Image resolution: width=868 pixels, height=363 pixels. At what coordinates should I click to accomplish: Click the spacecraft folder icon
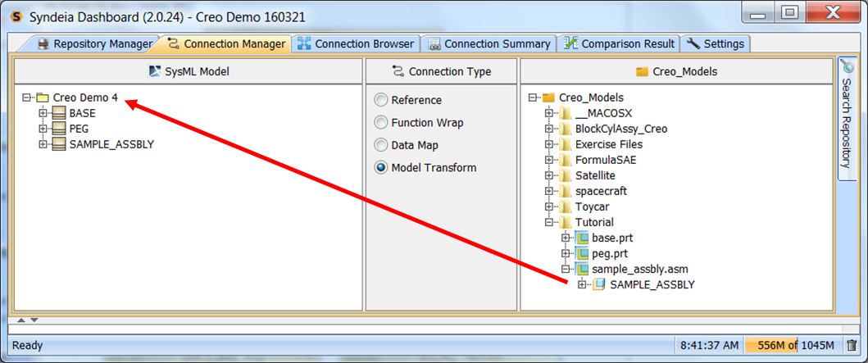566,191
